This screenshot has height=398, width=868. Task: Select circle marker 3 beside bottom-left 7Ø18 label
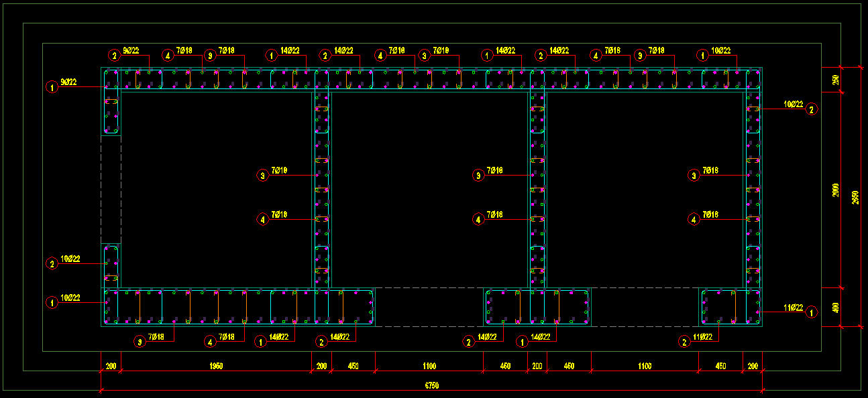(x=139, y=342)
